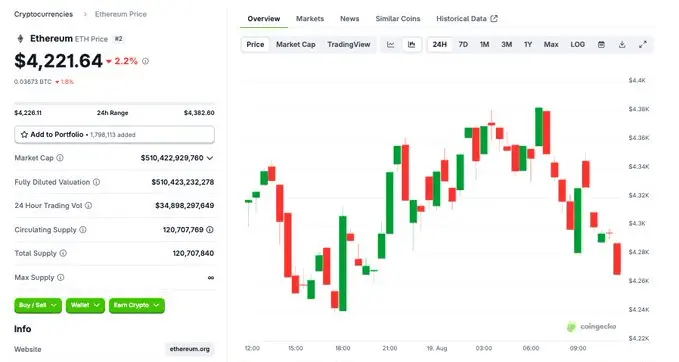Click the Market Cap info icon

60,158
